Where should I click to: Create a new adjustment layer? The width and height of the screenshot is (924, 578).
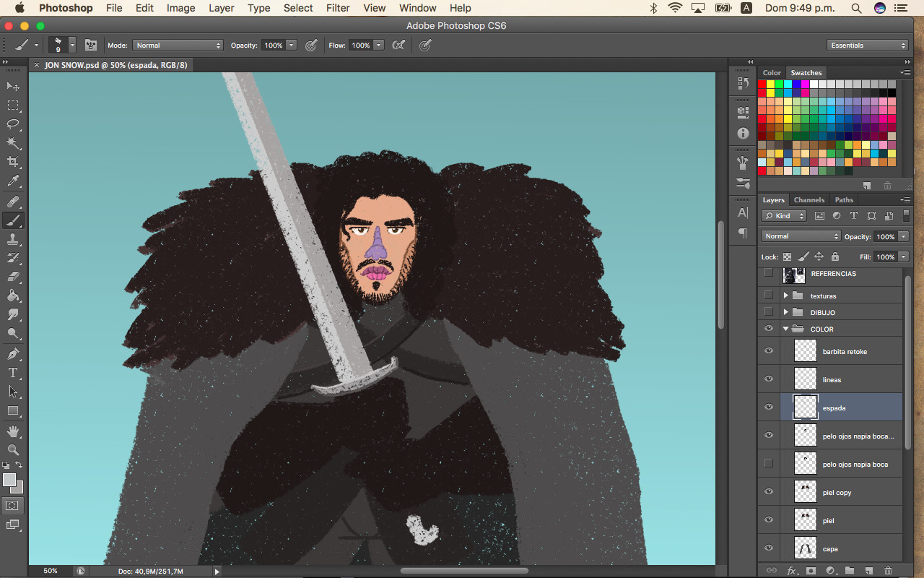click(830, 571)
